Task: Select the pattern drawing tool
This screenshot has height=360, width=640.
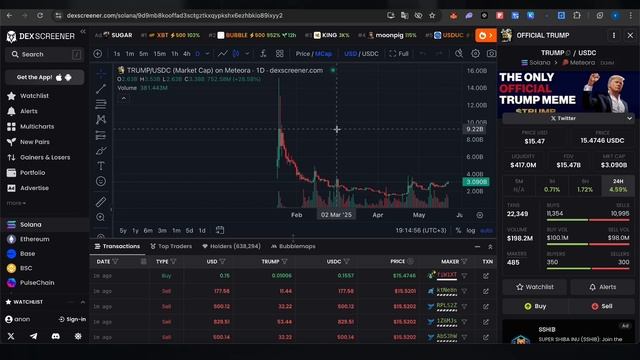Action: (101, 119)
